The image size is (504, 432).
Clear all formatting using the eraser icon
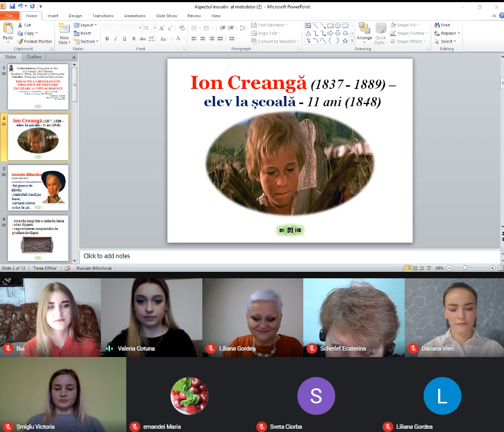pyautogui.click(x=182, y=28)
